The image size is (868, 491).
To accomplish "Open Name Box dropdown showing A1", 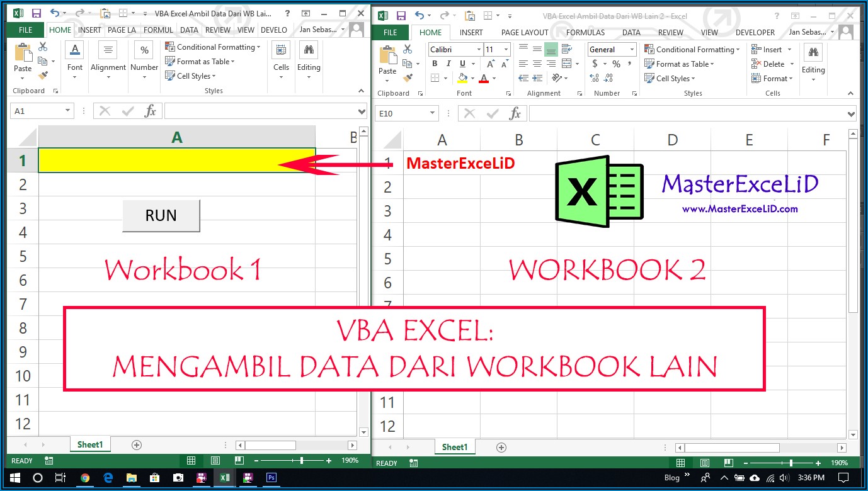I will (x=68, y=111).
